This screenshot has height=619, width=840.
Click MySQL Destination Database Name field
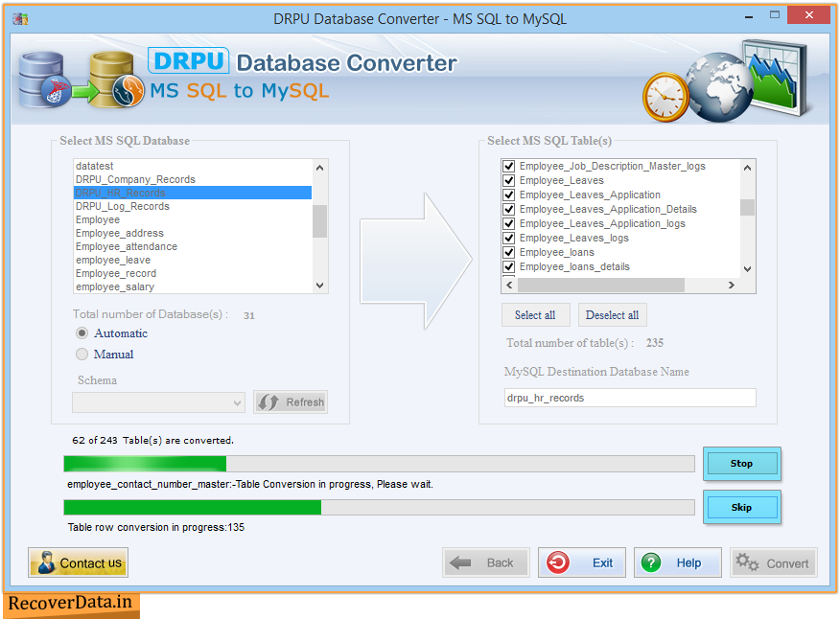click(x=630, y=398)
